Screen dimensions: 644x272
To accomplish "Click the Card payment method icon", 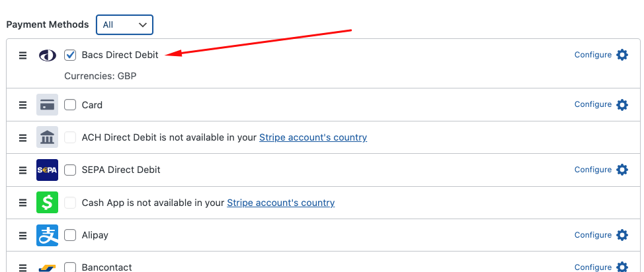I will click(47, 105).
